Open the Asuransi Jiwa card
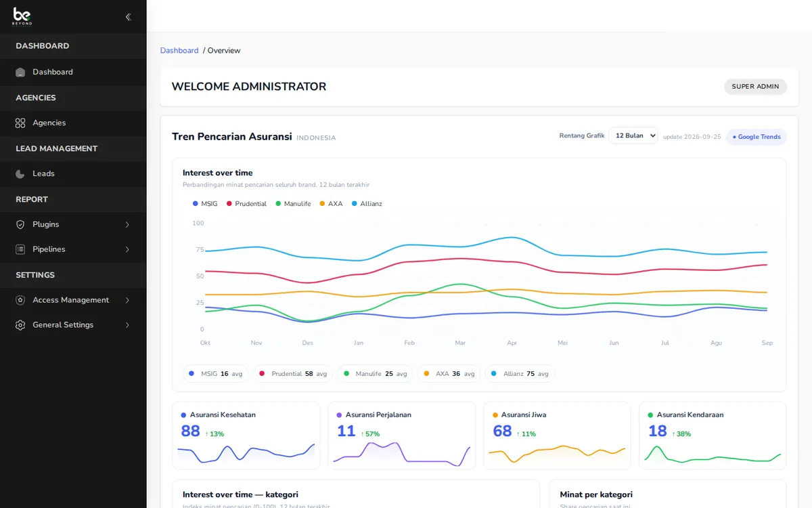 [558, 436]
